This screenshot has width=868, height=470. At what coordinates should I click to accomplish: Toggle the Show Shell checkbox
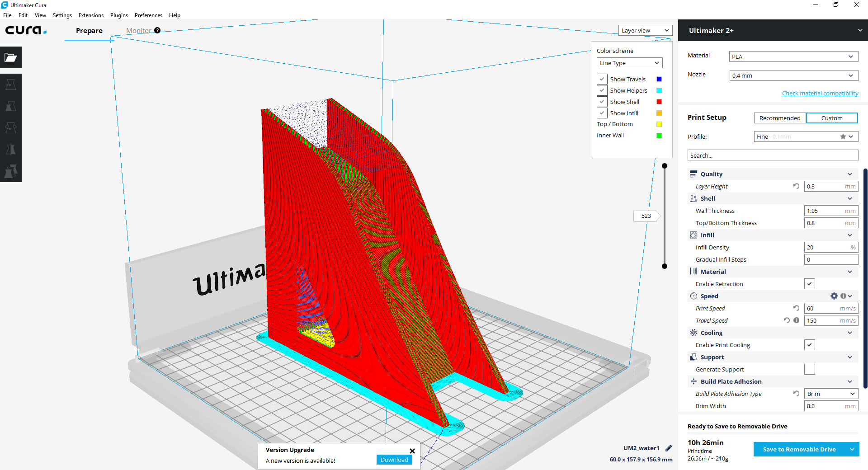click(x=602, y=102)
